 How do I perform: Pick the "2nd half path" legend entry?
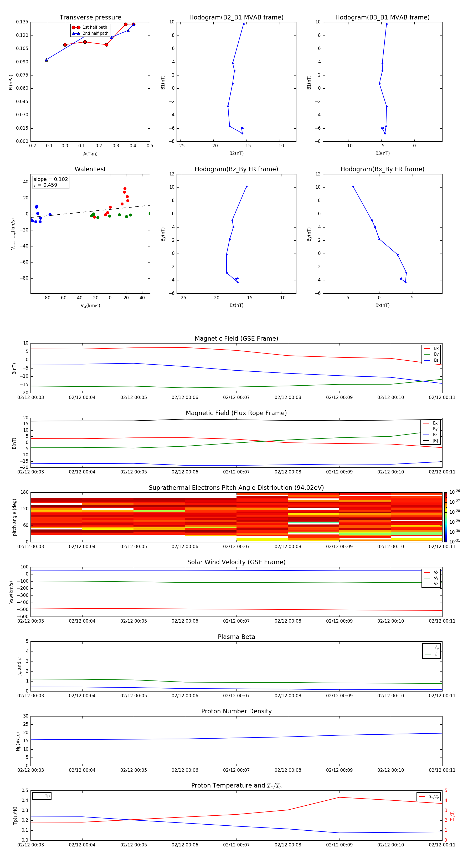pyautogui.click(x=91, y=33)
